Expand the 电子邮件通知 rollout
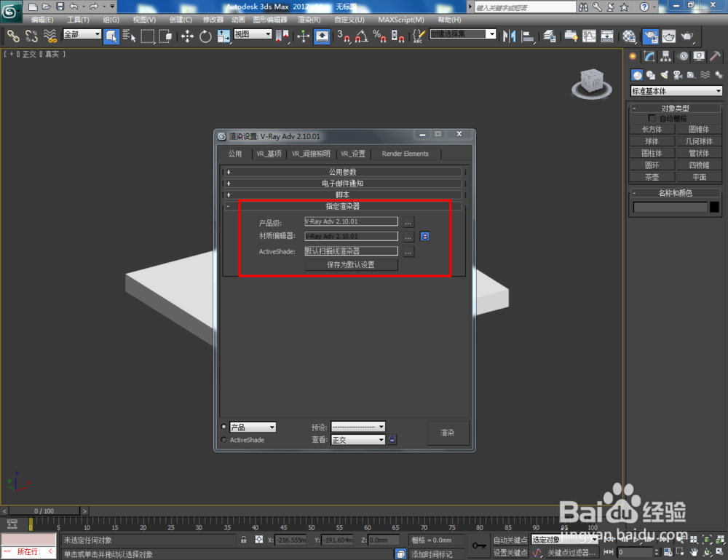 tap(343, 184)
